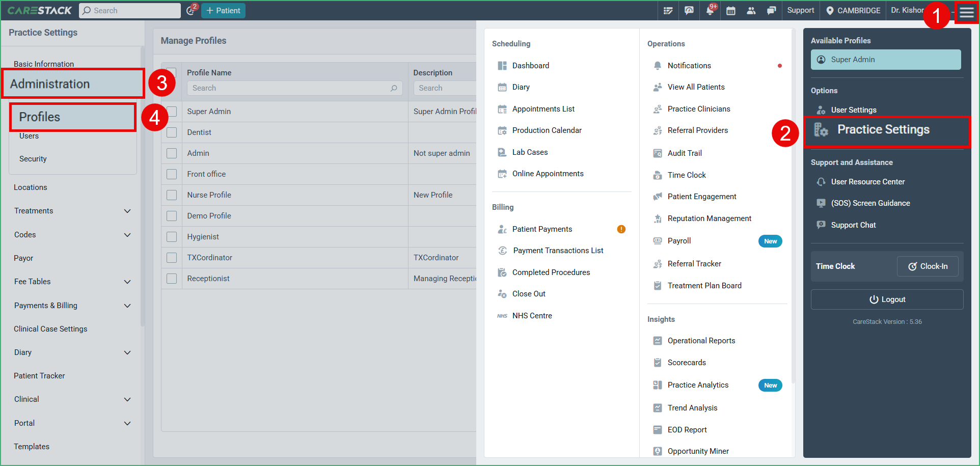The height and width of the screenshot is (466, 980).
Task: Open the calendar icon in top bar
Action: pos(730,11)
